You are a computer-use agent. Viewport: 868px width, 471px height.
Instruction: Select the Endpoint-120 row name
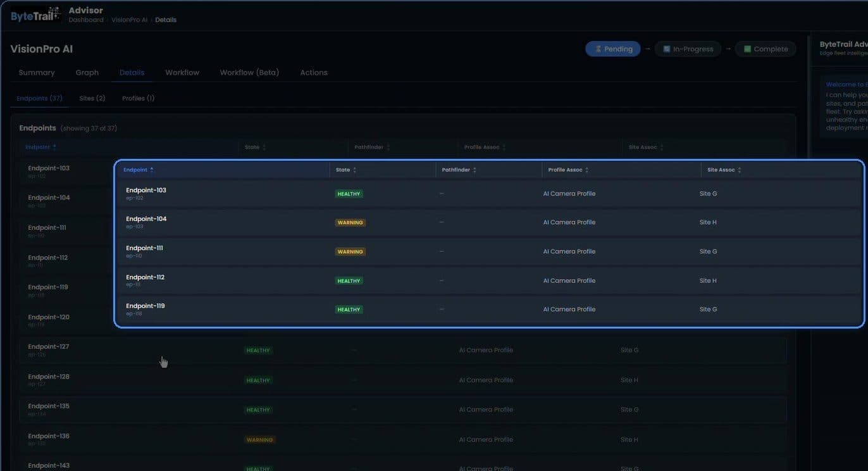coord(49,317)
